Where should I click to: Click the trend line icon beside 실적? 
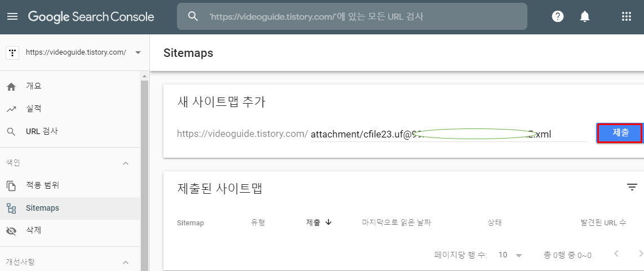tap(11, 109)
